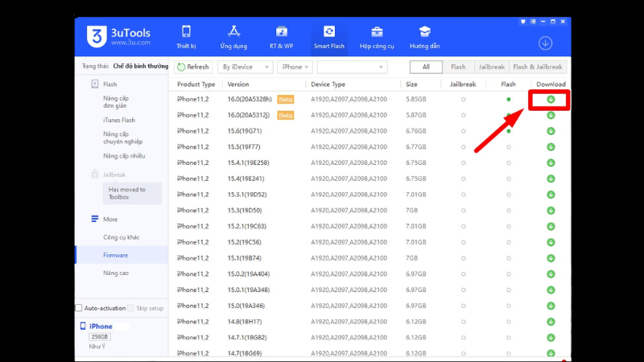Viewport: 644px width, 362px height.
Task: Open Nâng cấp đơn giản in sidebar
Action: point(116,102)
